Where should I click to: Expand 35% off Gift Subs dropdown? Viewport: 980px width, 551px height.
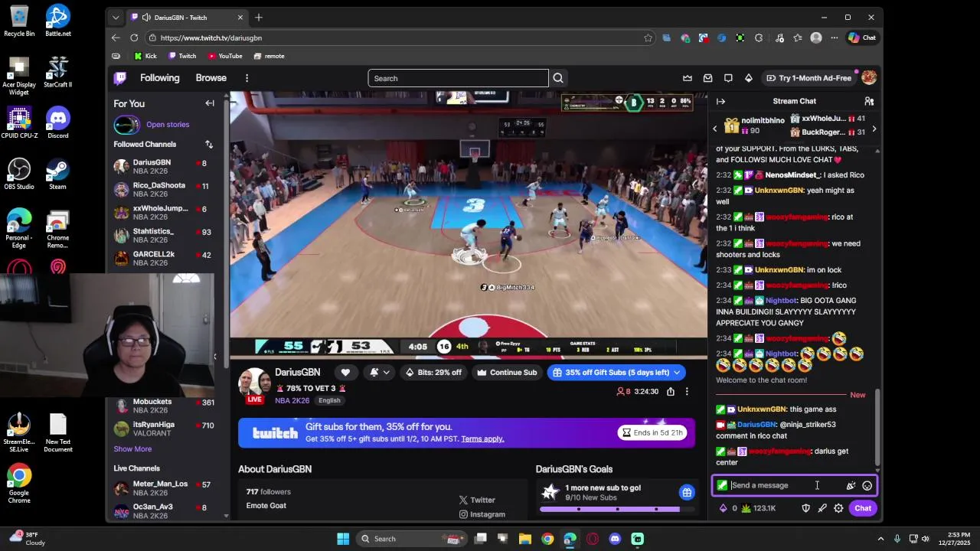(x=677, y=373)
